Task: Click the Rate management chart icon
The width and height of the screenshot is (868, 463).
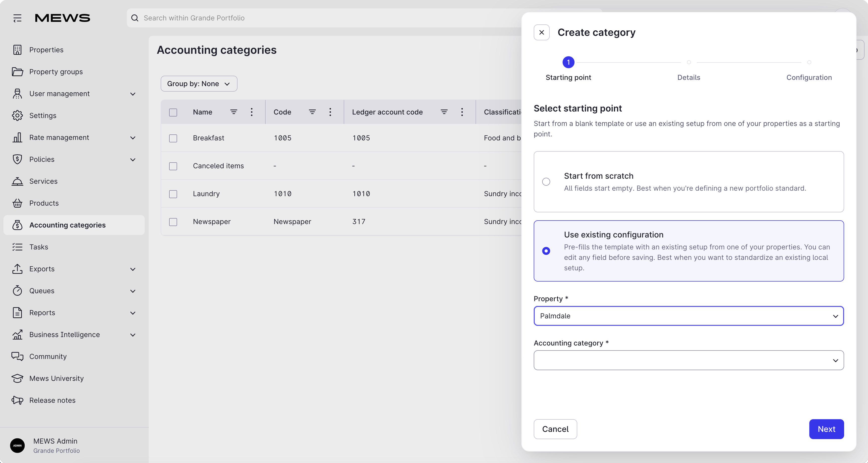Action: coord(17,138)
